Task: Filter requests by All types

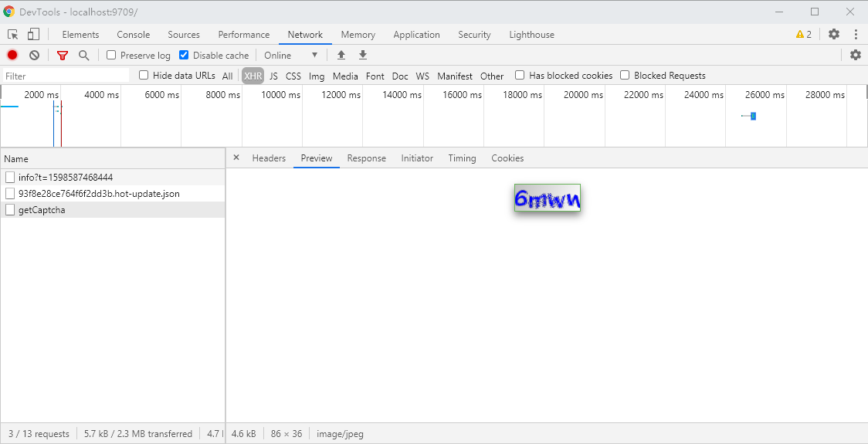Action: click(x=228, y=76)
